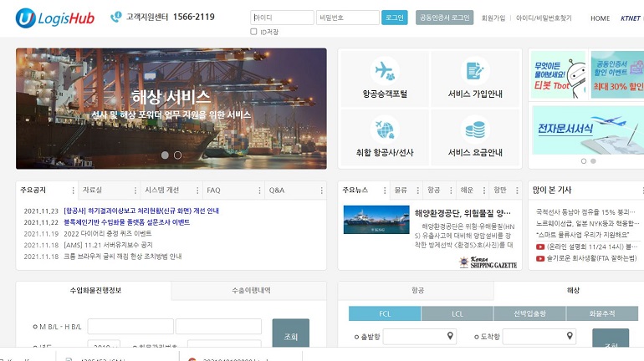The height and width of the screenshot is (361, 644).
Task: Open the 서비스 가입안내 document icon
Action: [x=475, y=70]
